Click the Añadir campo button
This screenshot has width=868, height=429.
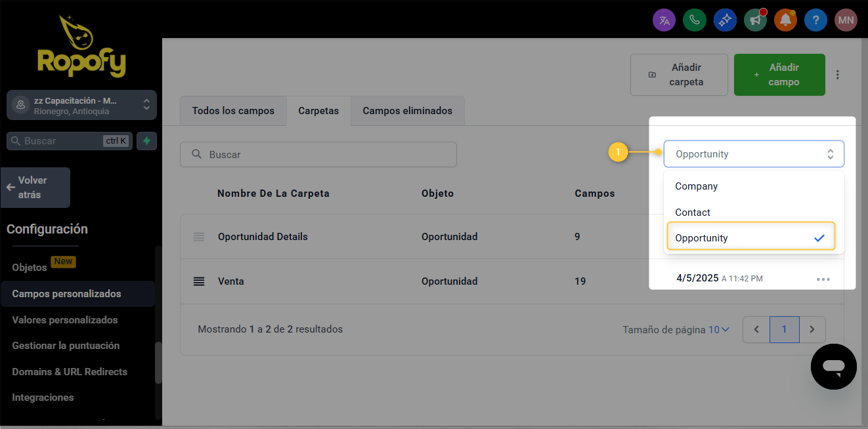(779, 75)
